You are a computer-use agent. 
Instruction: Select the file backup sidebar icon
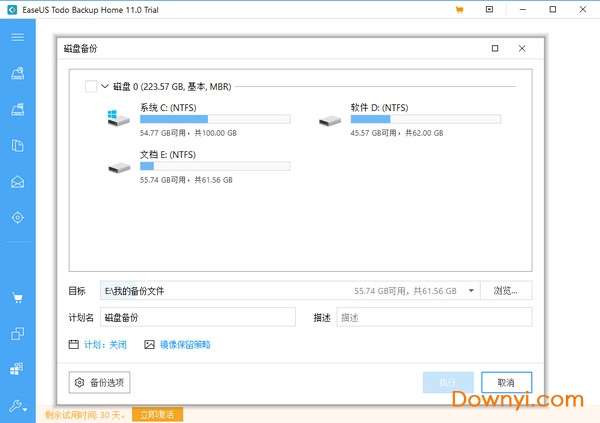pyautogui.click(x=18, y=145)
